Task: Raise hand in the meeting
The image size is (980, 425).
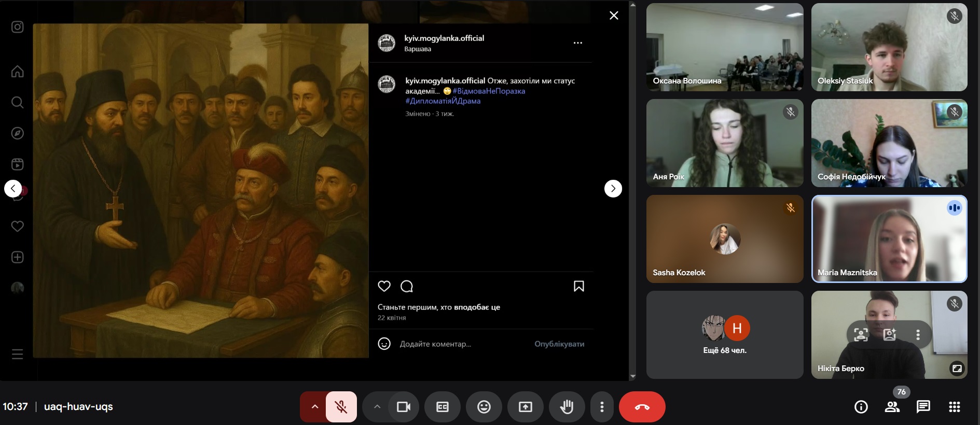Action: point(567,407)
